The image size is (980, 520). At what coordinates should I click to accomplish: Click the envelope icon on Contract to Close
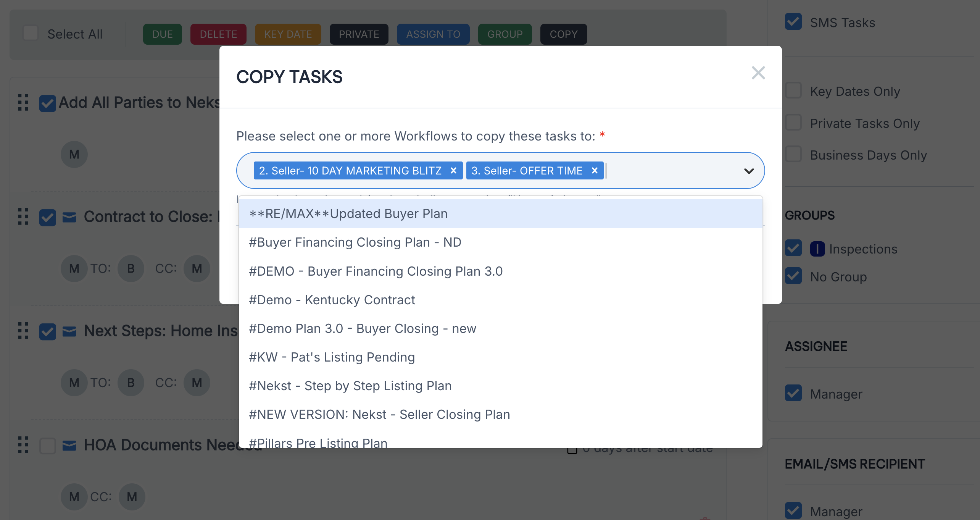[x=69, y=217]
